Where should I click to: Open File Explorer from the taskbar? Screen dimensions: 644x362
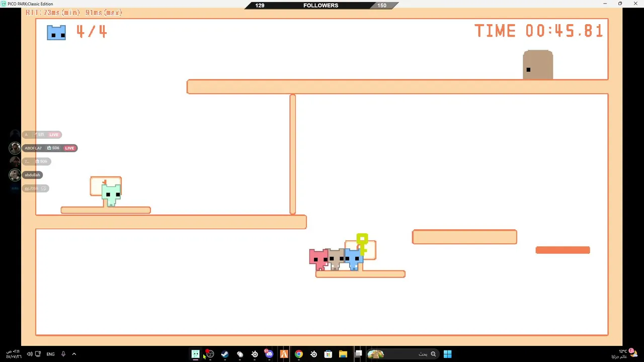tap(343, 354)
